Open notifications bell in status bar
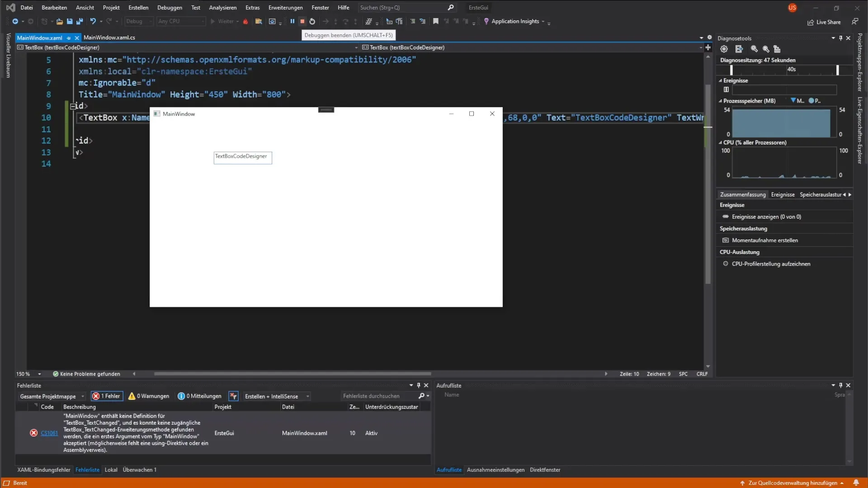 click(856, 483)
